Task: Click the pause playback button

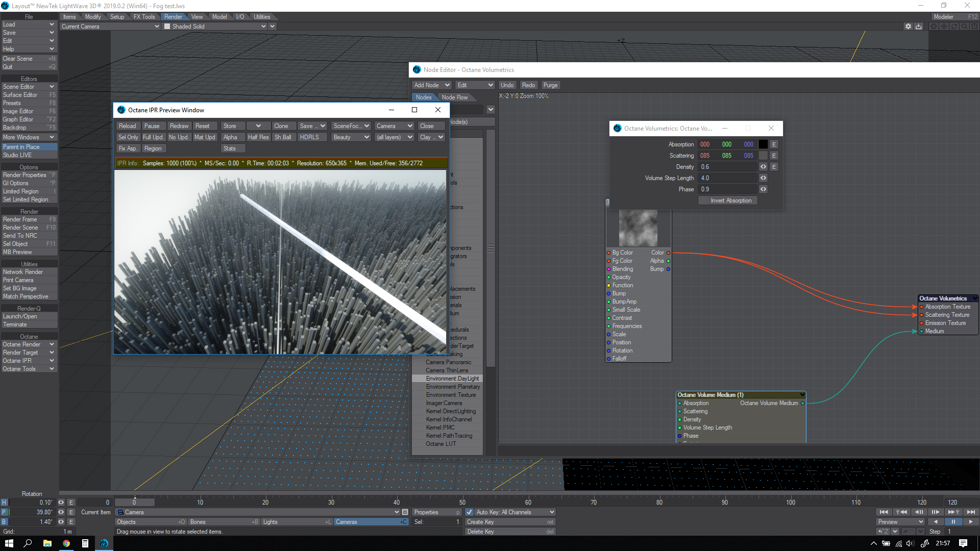Action: (x=953, y=522)
